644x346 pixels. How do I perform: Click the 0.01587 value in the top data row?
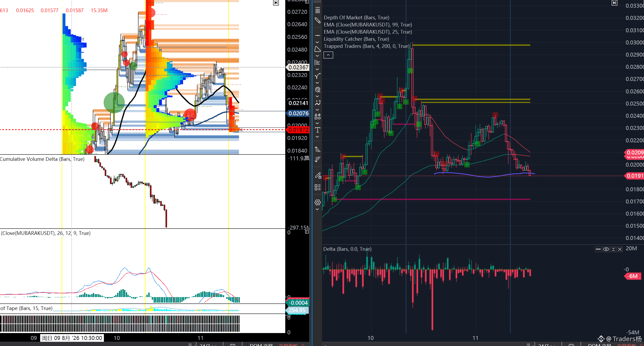[x=75, y=10]
